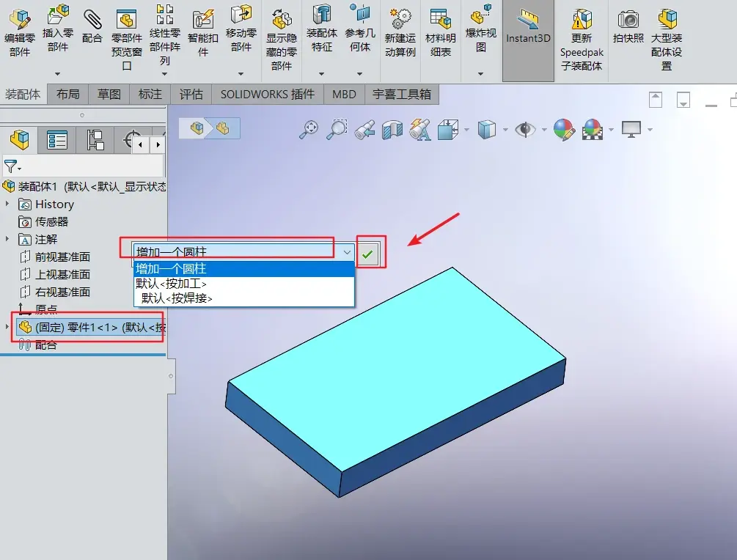Expand the History tree node
737x560 pixels.
[x=7, y=204]
